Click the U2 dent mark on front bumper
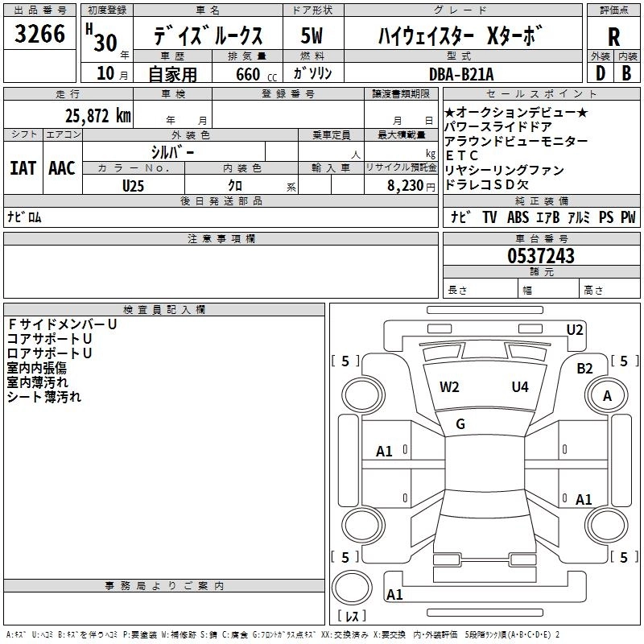644x644 pixels. tap(575, 329)
